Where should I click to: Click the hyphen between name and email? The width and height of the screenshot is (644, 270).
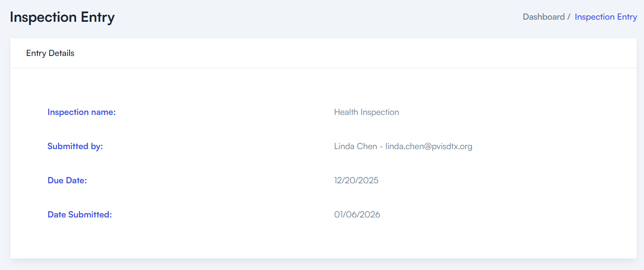pos(381,147)
